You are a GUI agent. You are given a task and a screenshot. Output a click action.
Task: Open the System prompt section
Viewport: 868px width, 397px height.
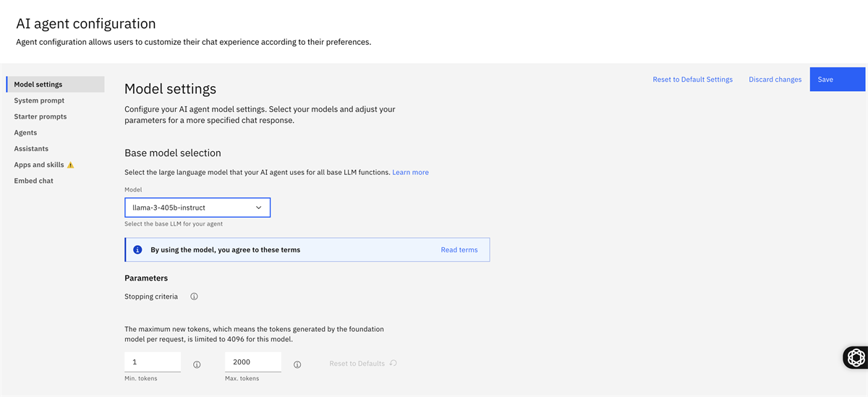(39, 101)
